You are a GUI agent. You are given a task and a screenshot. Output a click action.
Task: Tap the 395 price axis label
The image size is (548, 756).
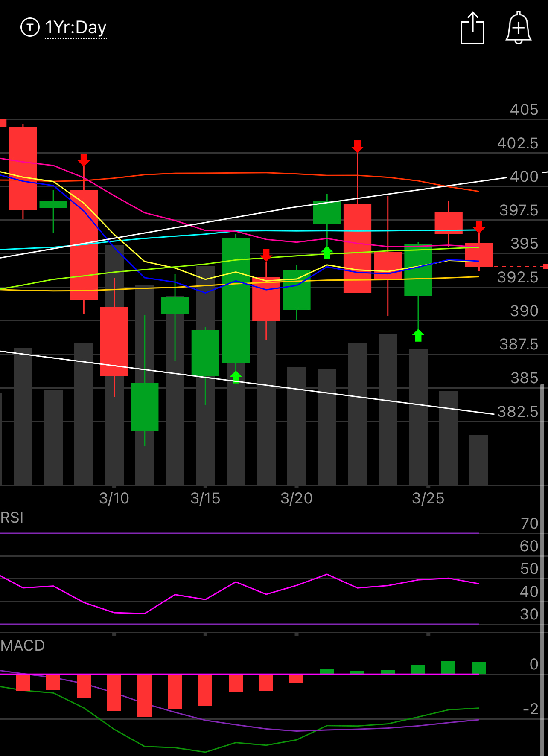click(524, 244)
